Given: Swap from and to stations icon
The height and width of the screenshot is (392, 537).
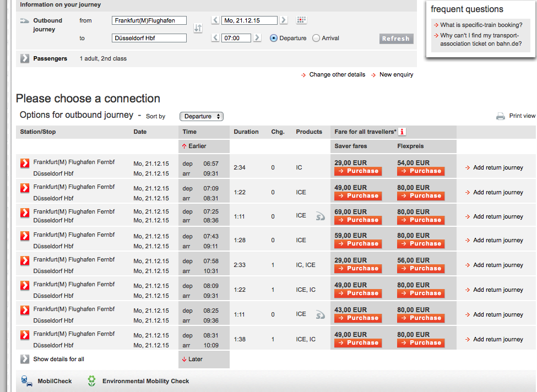Looking at the screenshot, I should coord(198,28).
